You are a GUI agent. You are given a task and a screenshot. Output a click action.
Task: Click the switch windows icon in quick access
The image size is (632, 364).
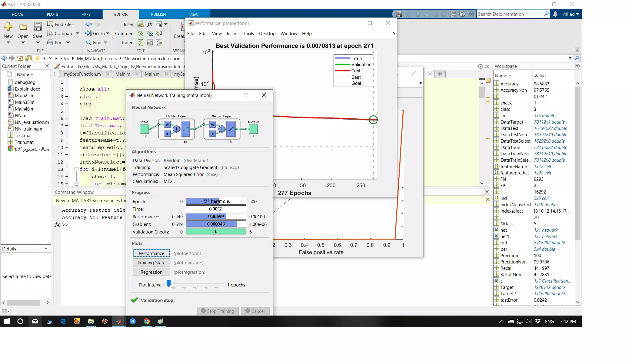coord(453,14)
